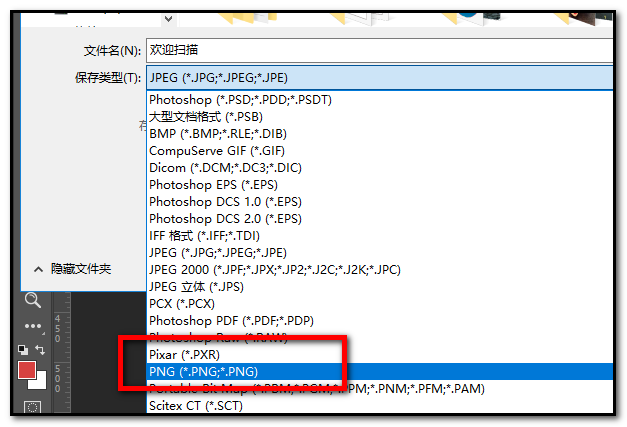Image resolution: width=627 pixels, height=427 pixels.
Task: Choose 大型文档格式 (*.PSB) format
Action: [x=379, y=117]
